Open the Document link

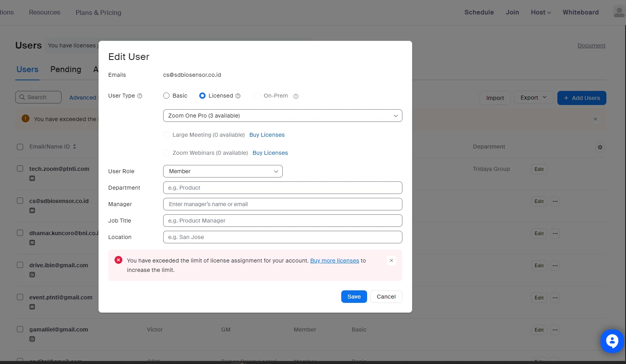tap(591, 45)
